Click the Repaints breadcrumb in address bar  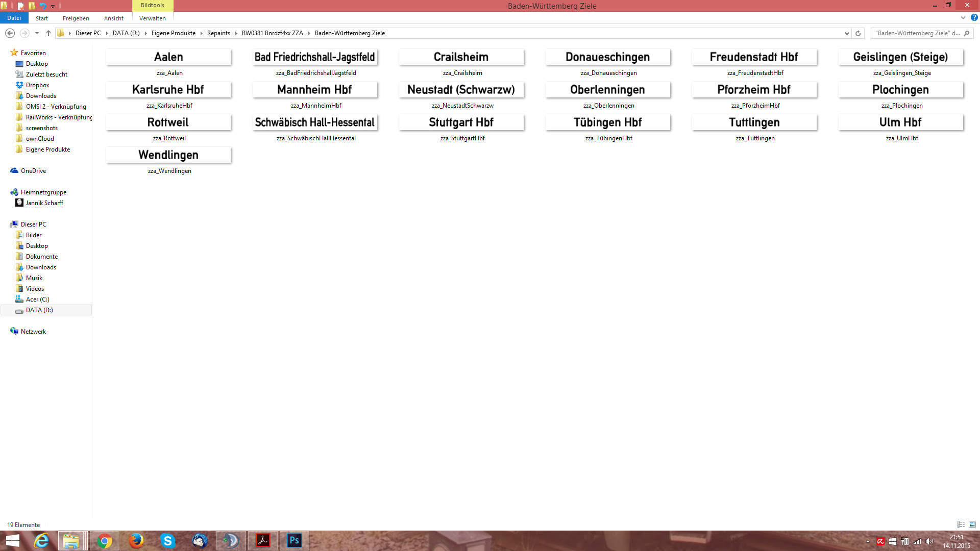(218, 33)
